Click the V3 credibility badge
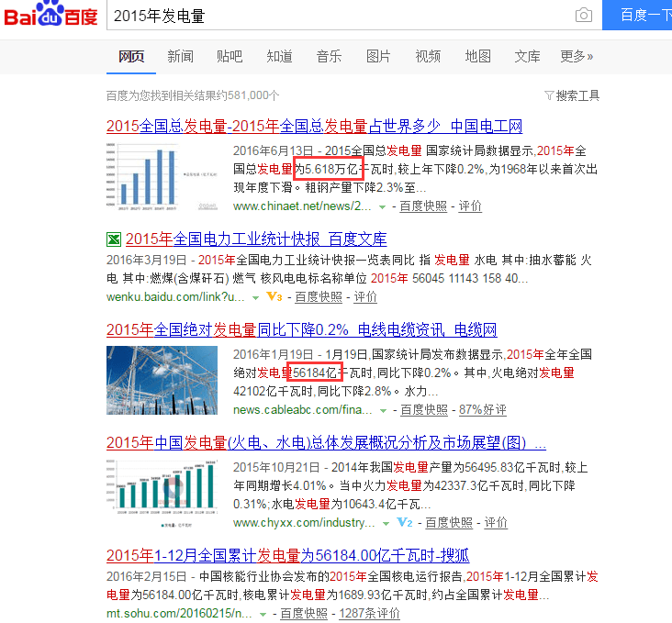Viewport: 672px width, 623px height. coord(274,296)
